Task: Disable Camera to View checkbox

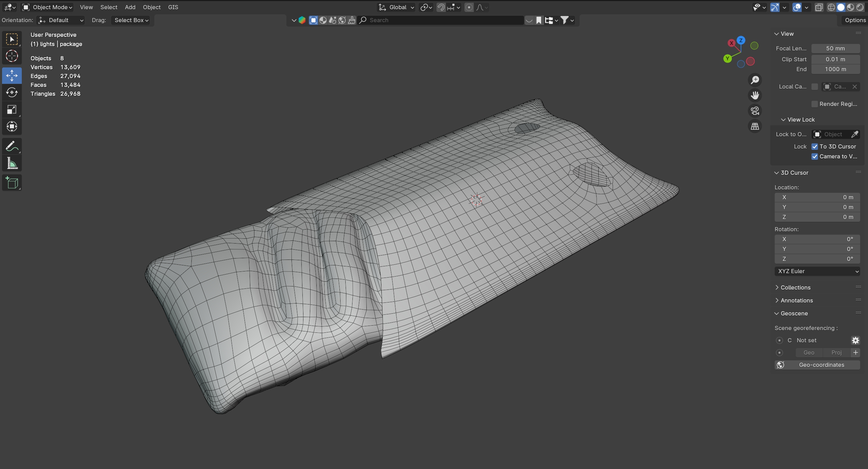Action: [x=815, y=156]
